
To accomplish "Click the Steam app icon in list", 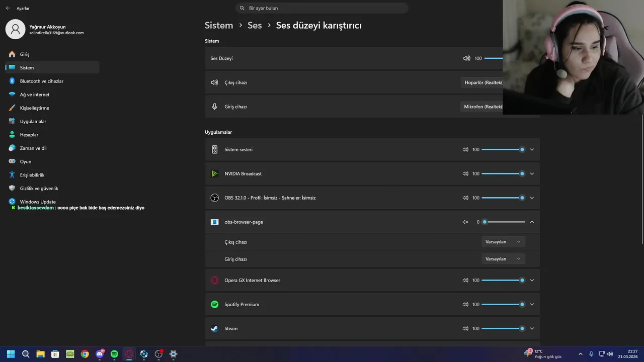I will click(x=215, y=328).
